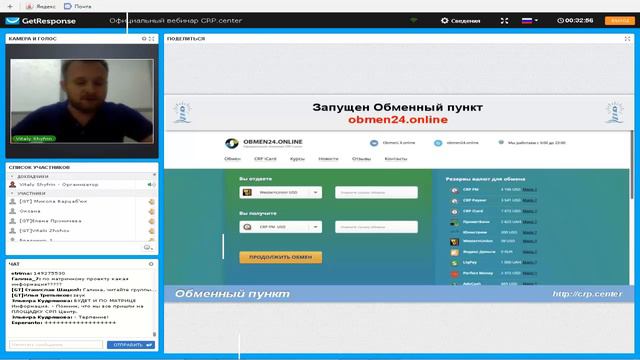Check the green connection status icon
The height and width of the screenshot is (360, 640).
click(x=413, y=20)
